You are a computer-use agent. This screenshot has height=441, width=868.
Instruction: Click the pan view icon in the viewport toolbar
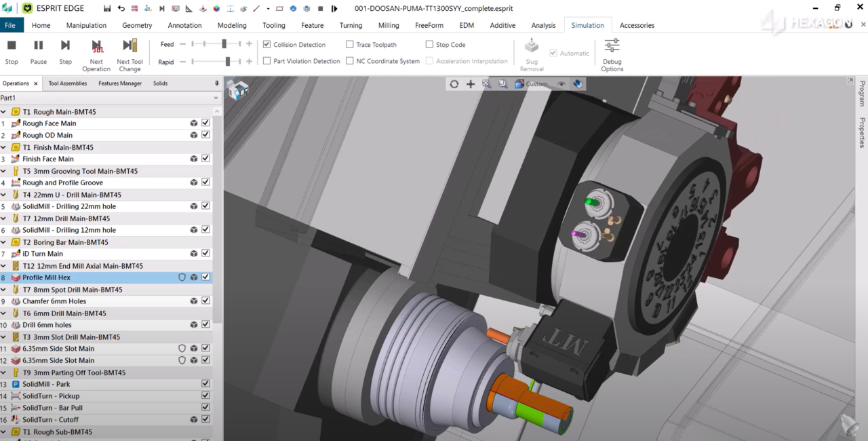pyautogui.click(x=471, y=84)
